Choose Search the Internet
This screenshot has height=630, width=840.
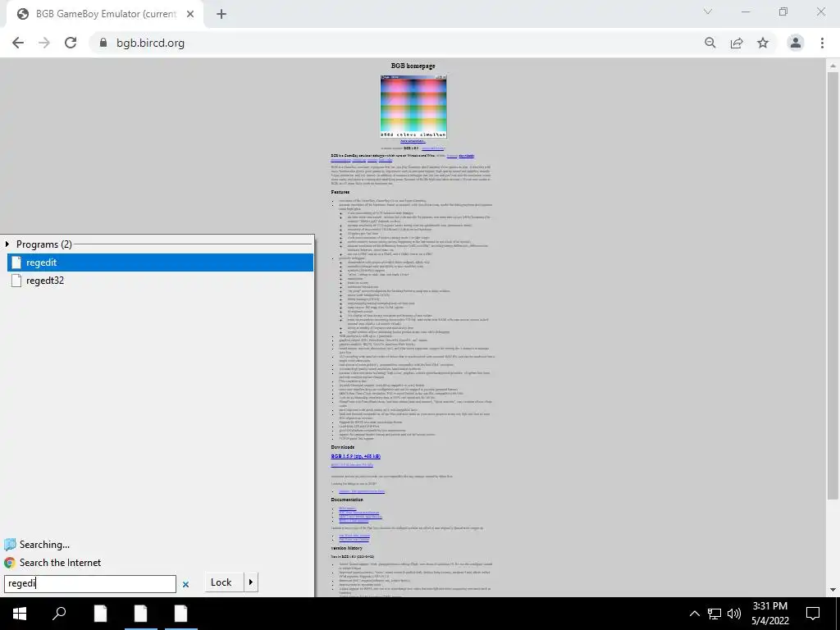coord(60,563)
